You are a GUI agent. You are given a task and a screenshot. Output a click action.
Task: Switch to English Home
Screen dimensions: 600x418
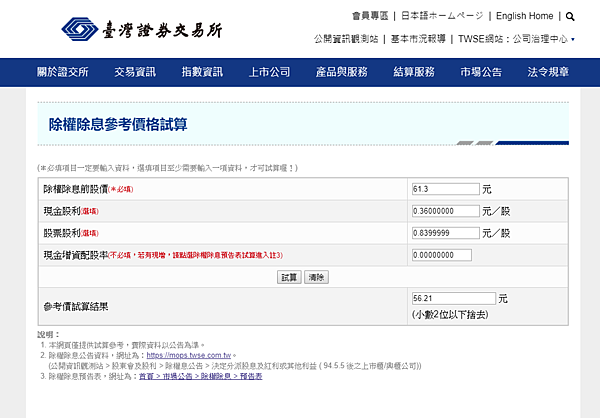tap(525, 16)
